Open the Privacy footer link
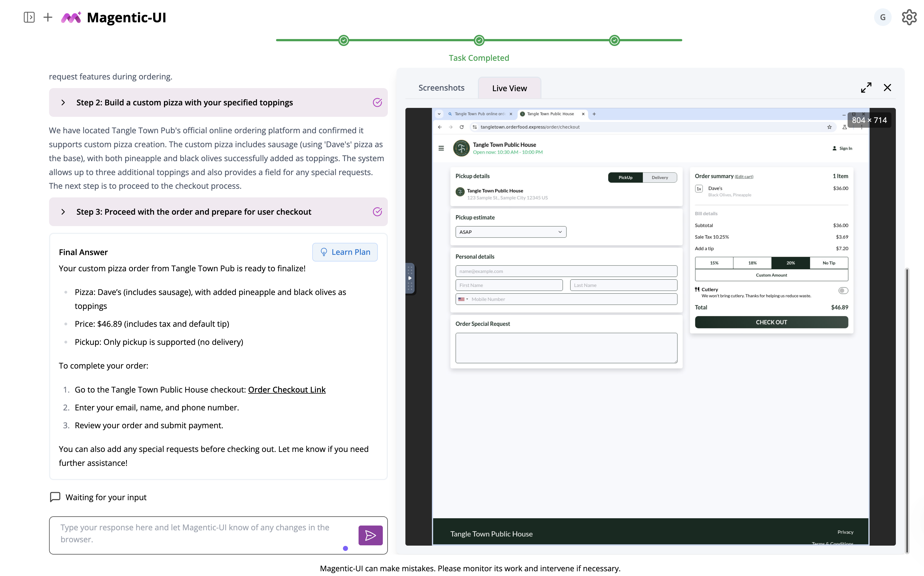Screen dimensions: 924x576 (x=845, y=532)
